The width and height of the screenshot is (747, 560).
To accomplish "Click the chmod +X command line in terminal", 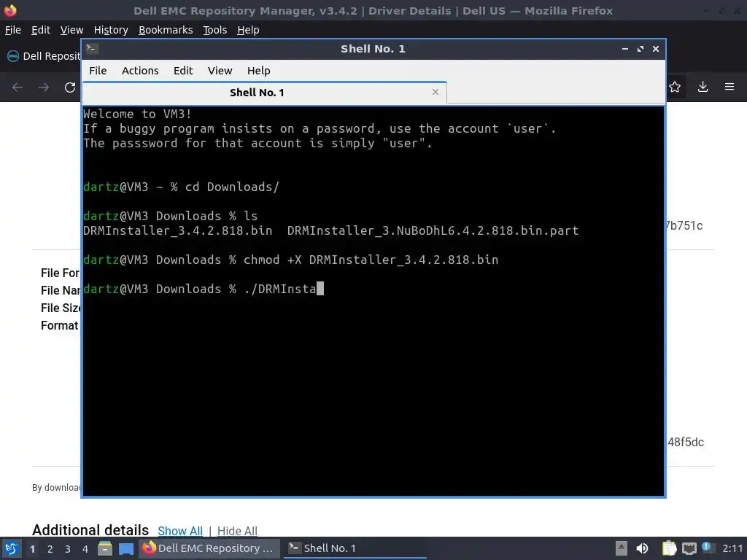I will coord(290,260).
